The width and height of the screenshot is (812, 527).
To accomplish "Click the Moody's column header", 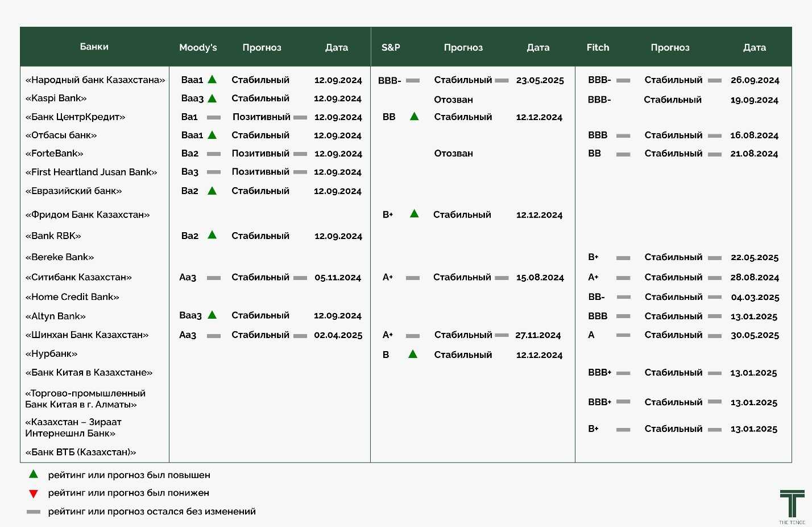I will 198,48.
